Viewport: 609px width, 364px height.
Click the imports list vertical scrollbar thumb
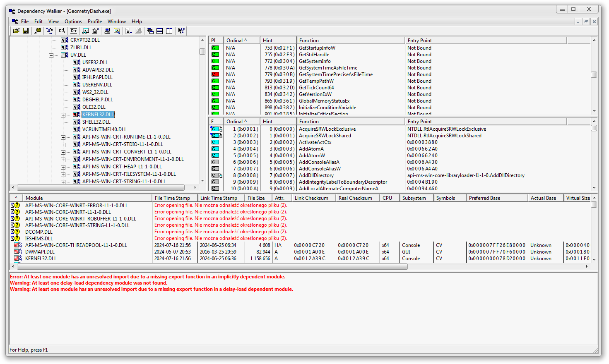594,74
